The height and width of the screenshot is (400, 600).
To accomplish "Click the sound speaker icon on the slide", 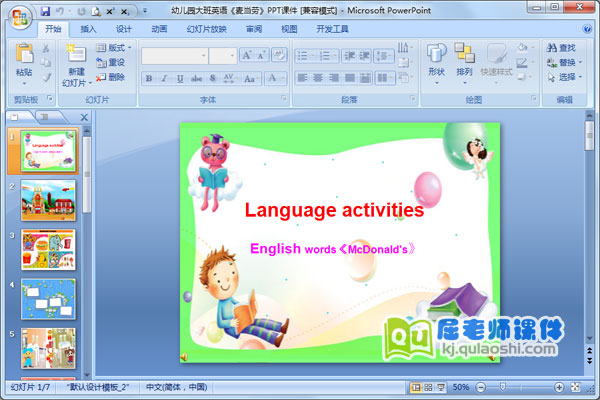I will (x=184, y=357).
